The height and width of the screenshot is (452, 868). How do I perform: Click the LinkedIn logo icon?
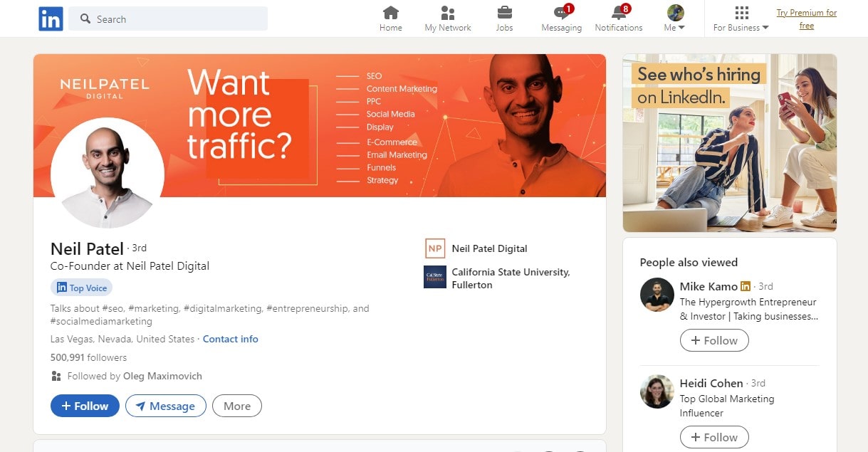[x=51, y=19]
